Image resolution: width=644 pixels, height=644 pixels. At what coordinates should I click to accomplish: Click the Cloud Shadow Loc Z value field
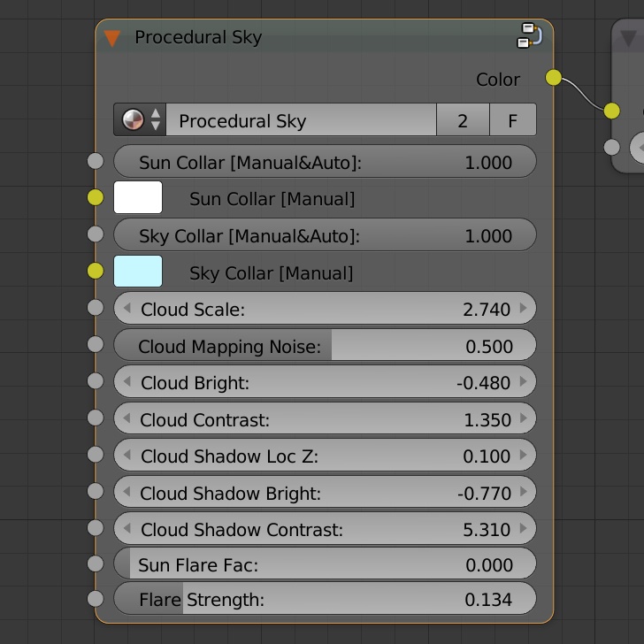pyautogui.click(x=325, y=456)
